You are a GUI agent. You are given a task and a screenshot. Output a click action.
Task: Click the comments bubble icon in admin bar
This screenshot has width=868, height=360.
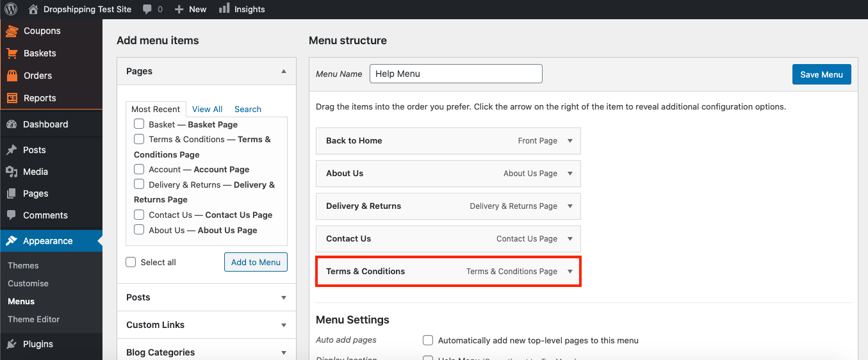[147, 10]
